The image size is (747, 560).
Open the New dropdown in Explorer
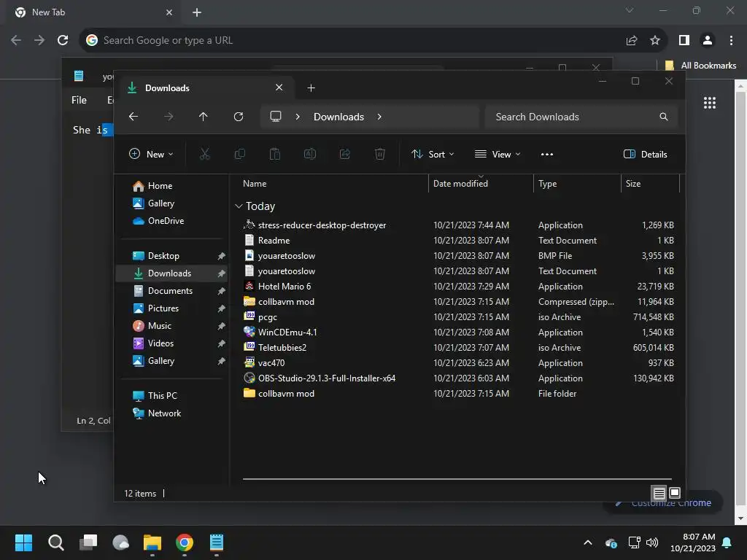(151, 154)
